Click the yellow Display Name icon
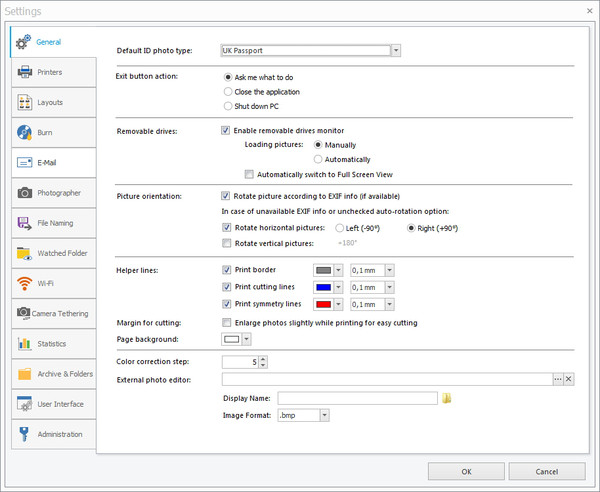 pyautogui.click(x=447, y=398)
